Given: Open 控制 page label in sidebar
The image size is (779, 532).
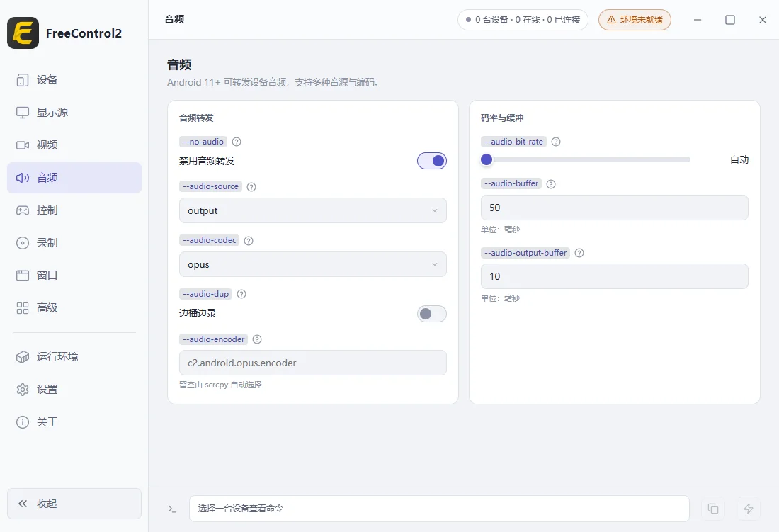Looking at the screenshot, I should pos(47,210).
